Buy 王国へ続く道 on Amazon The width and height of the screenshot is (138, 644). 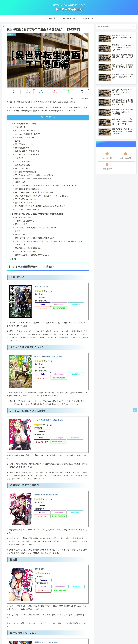click(x=43, y=298)
